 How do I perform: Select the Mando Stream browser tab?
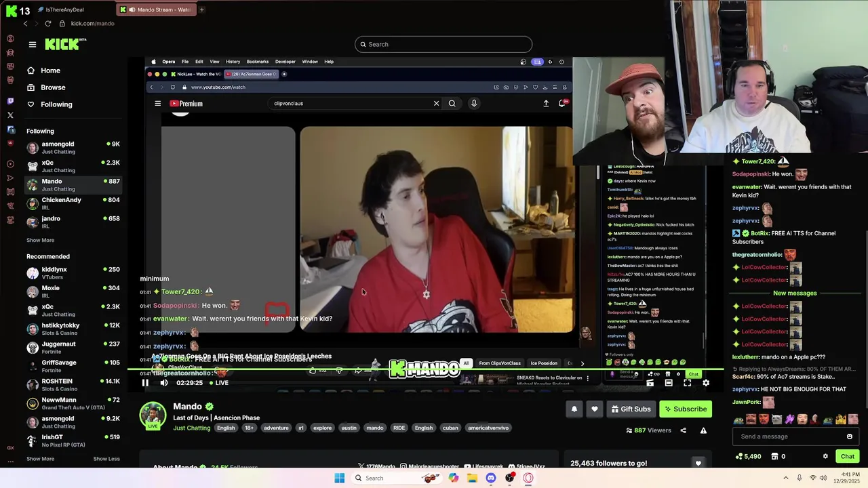tap(155, 9)
